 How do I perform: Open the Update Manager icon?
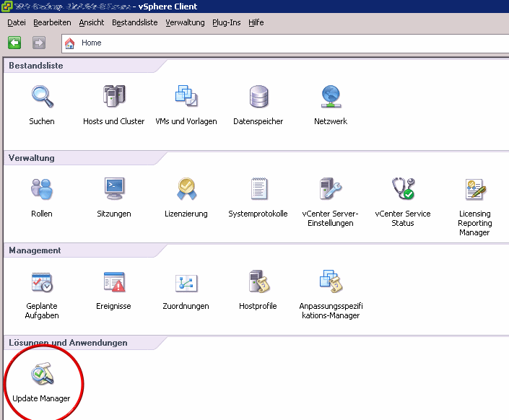click(x=41, y=375)
